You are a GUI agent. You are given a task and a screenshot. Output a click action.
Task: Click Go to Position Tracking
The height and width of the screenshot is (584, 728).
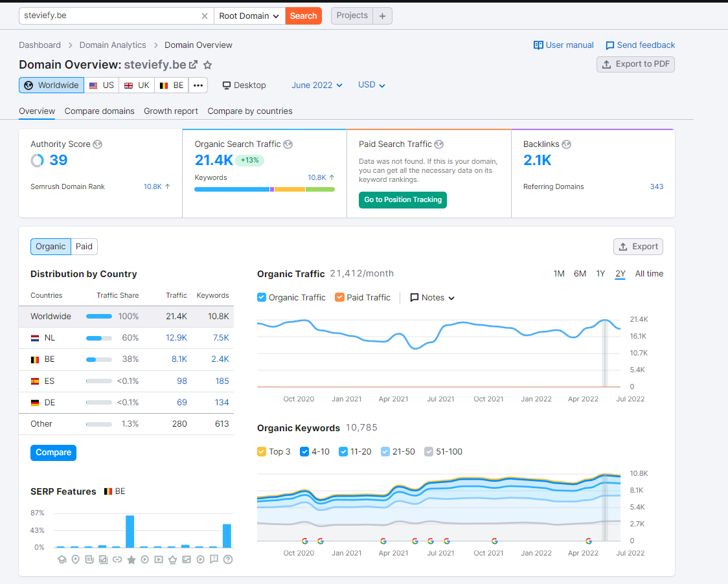coord(403,199)
